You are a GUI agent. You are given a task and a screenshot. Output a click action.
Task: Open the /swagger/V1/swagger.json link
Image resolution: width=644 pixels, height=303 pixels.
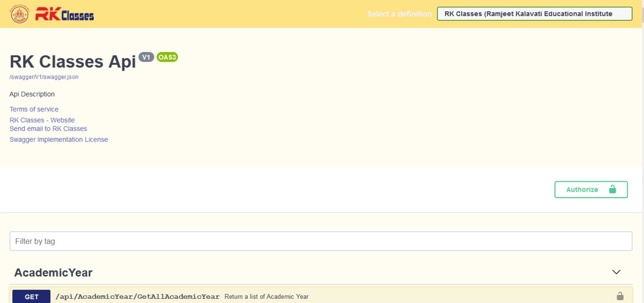[x=44, y=77]
